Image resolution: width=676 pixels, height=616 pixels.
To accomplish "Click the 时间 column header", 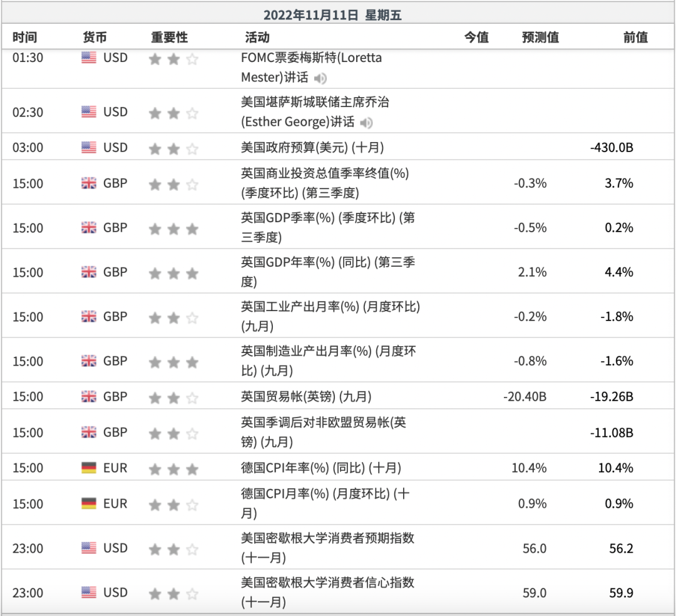I will click(24, 37).
